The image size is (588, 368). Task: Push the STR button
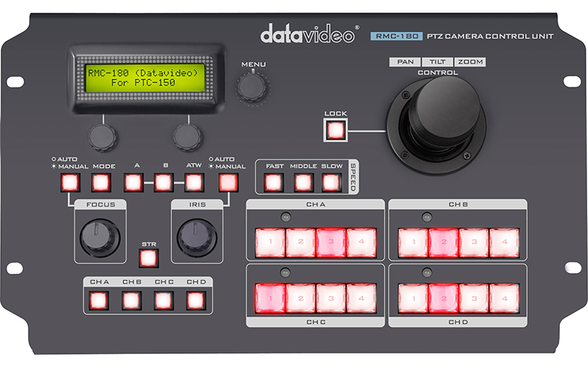(148, 258)
